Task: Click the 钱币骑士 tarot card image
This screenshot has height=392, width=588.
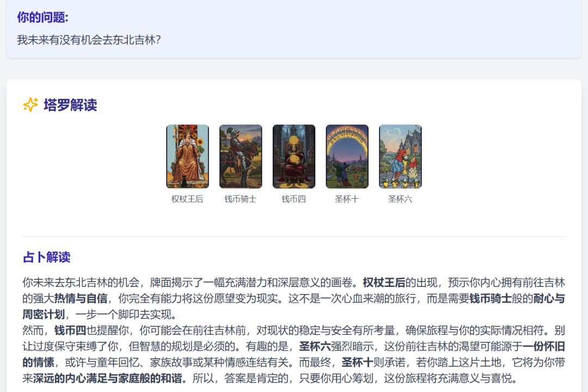Action: point(241,156)
